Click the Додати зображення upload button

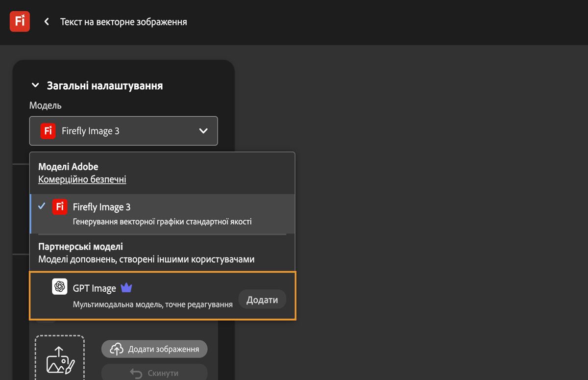pyautogui.click(x=154, y=349)
